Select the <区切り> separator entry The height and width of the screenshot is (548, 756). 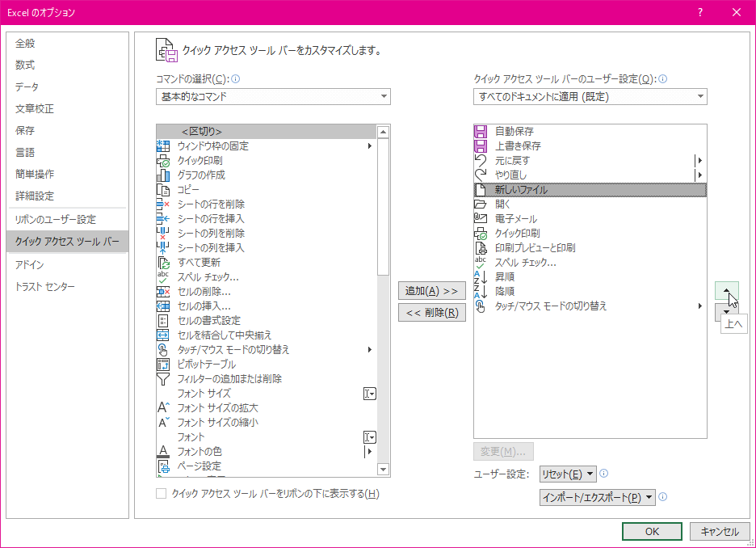(x=267, y=131)
